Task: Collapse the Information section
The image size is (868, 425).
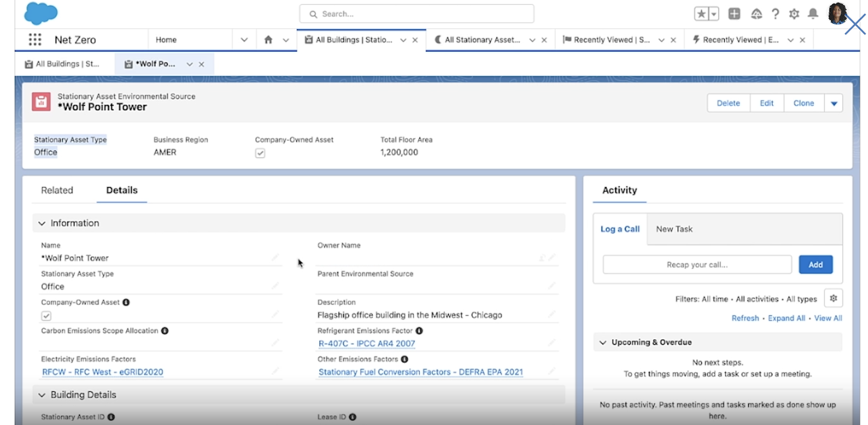Action: pyautogui.click(x=42, y=223)
